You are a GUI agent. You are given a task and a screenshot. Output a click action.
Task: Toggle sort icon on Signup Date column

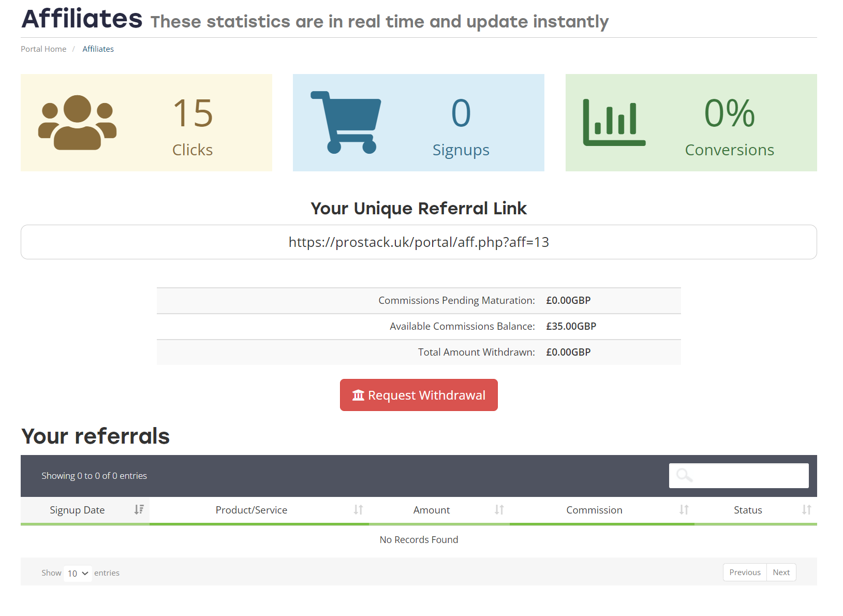point(139,510)
